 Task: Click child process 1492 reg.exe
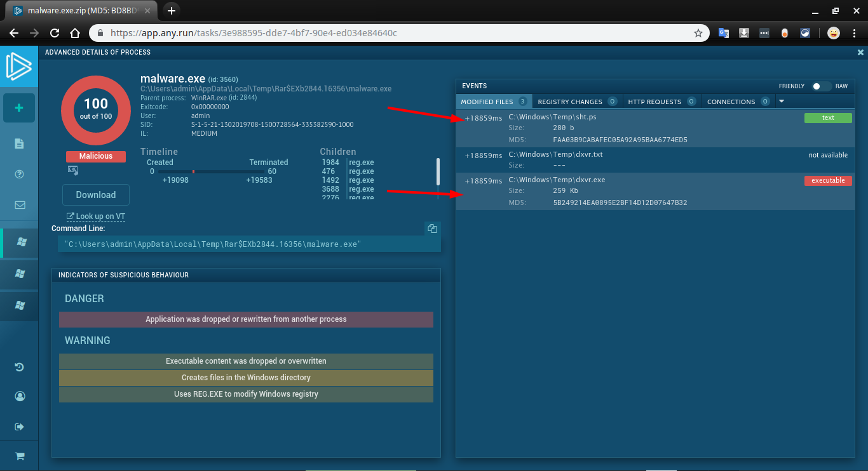coord(348,180)
